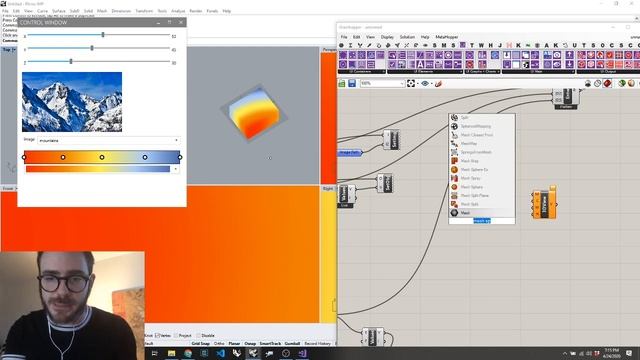Select the orange Mesh Sphere list entry
The width and height of the screenshot is (640, 360).
click(x=482, y=187)
